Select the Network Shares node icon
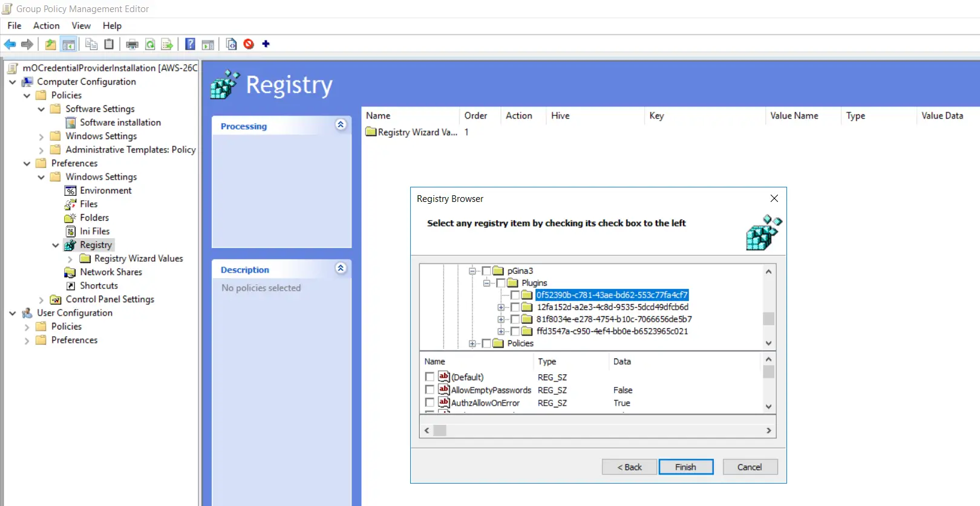Viewport: 980px width, 506px height. click(x=71, y=272)
